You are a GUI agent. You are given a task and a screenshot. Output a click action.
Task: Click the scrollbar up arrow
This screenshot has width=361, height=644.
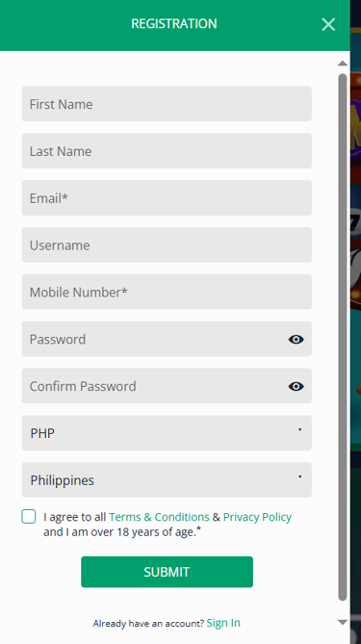343,64
